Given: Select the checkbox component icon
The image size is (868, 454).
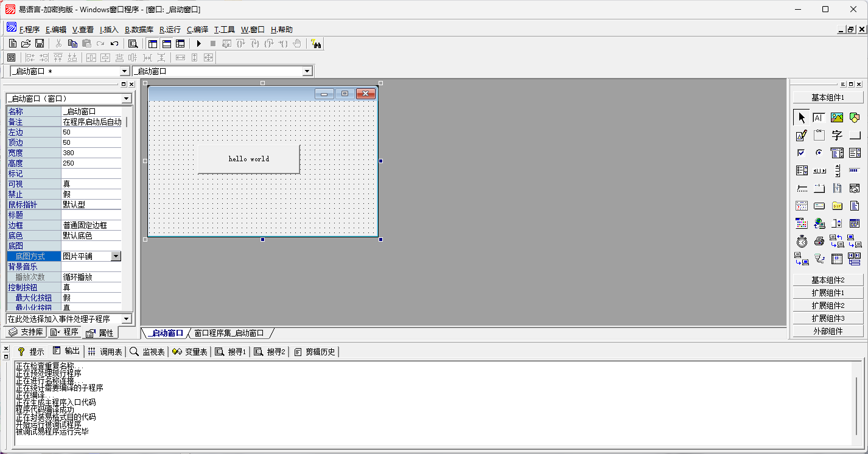Looking at the screenshot, I should coord(802,153).
